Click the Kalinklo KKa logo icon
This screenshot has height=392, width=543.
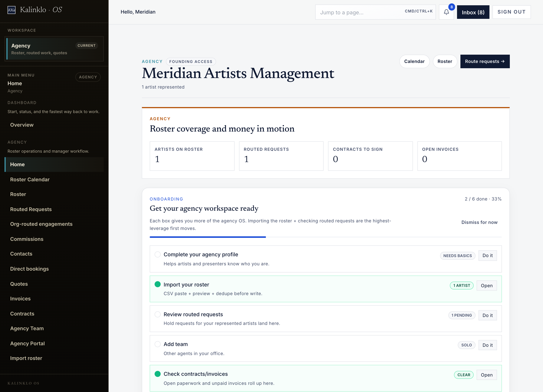click(12, 10)
